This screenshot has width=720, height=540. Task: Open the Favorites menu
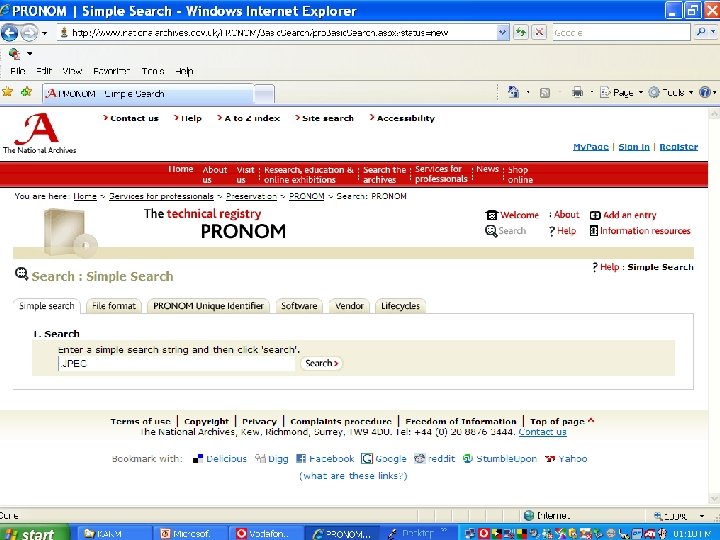click(x=112, y=71)
